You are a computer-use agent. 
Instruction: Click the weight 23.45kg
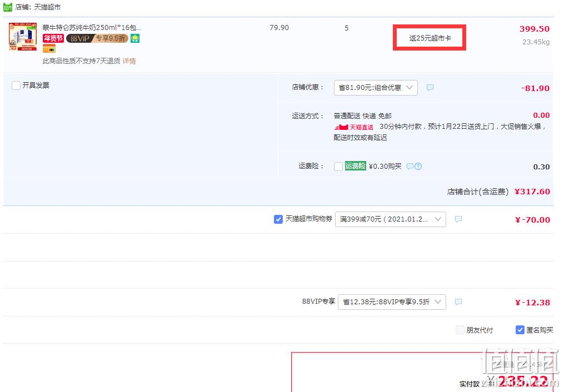(x=536, y=42)
